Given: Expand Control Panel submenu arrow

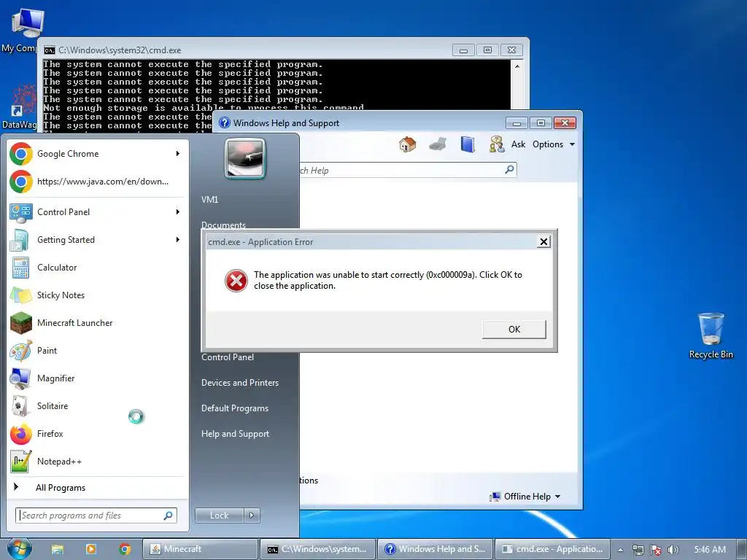Looking at the screenshot, I should coord(178,212).
